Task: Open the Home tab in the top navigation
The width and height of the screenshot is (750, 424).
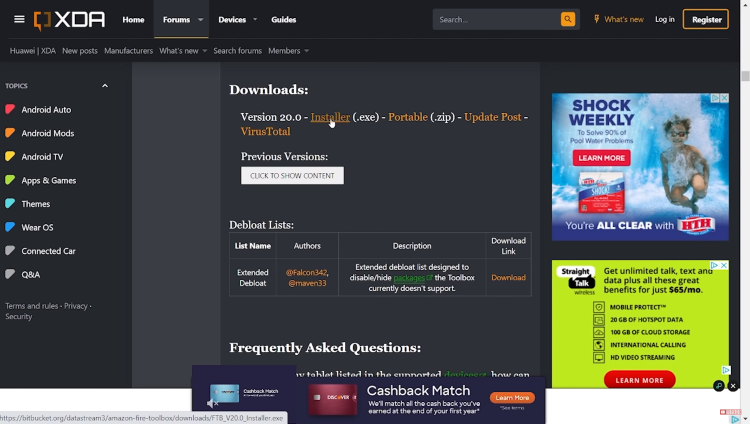Action: click(x=133, y=19)
